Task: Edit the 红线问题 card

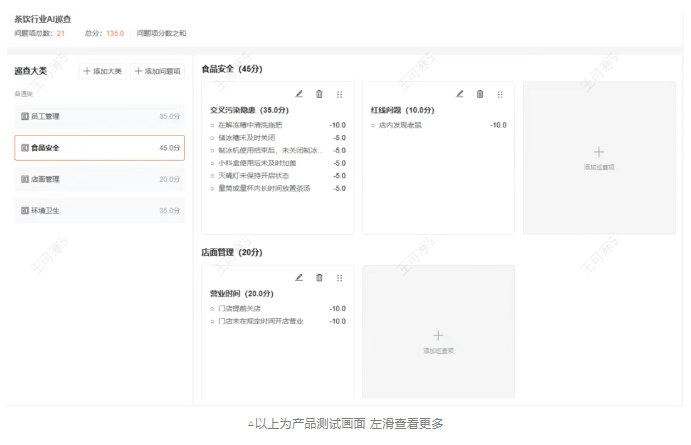Action: coord(460,94)
